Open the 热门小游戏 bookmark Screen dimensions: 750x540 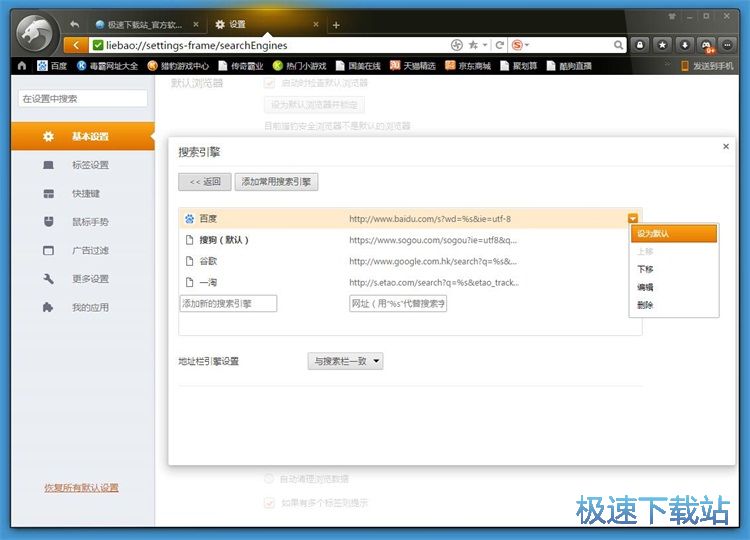(x=299, y=66)
